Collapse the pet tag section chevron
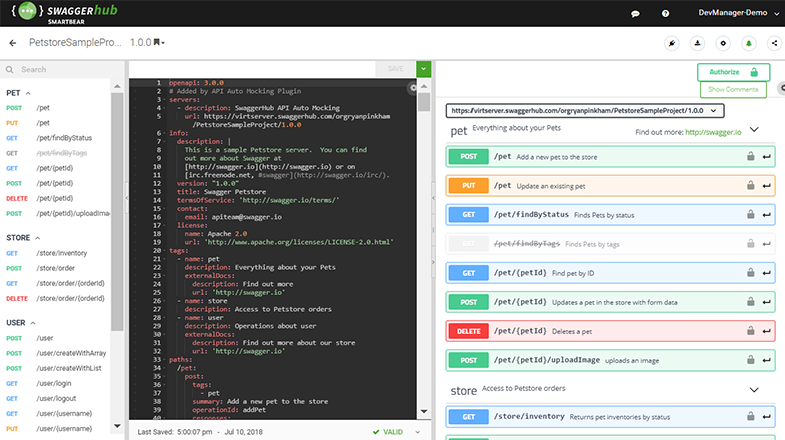Image resolution: width=785 pixels, height=440 pixels. click(x=754, y=130)
